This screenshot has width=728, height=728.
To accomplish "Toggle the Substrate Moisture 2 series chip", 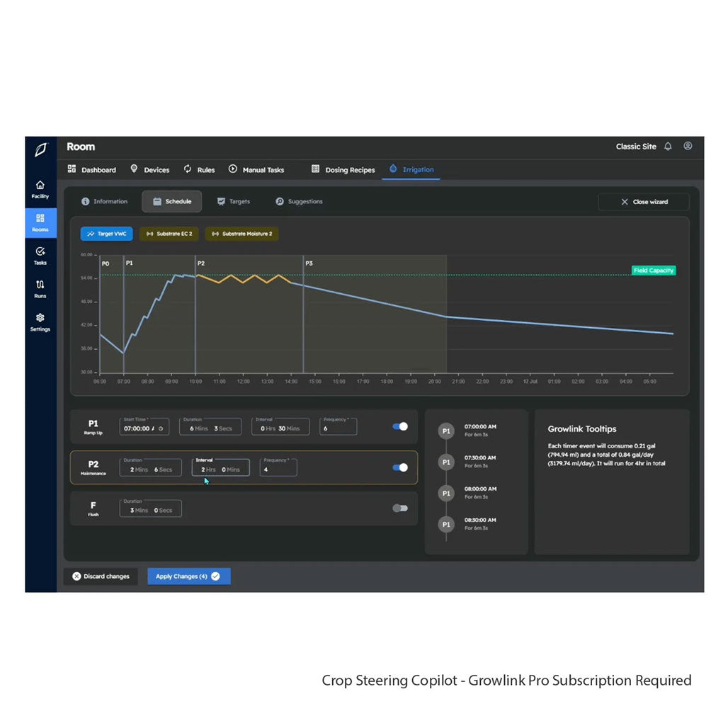I will (241, 234).
